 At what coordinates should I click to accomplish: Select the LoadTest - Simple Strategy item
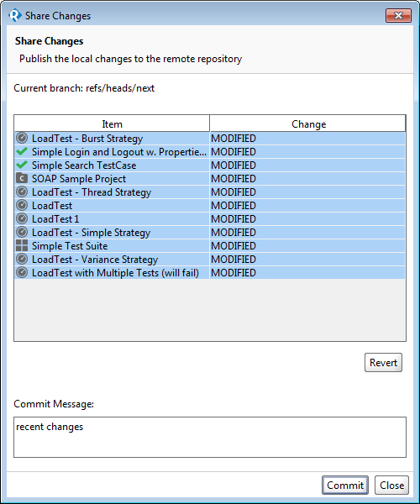112,233
